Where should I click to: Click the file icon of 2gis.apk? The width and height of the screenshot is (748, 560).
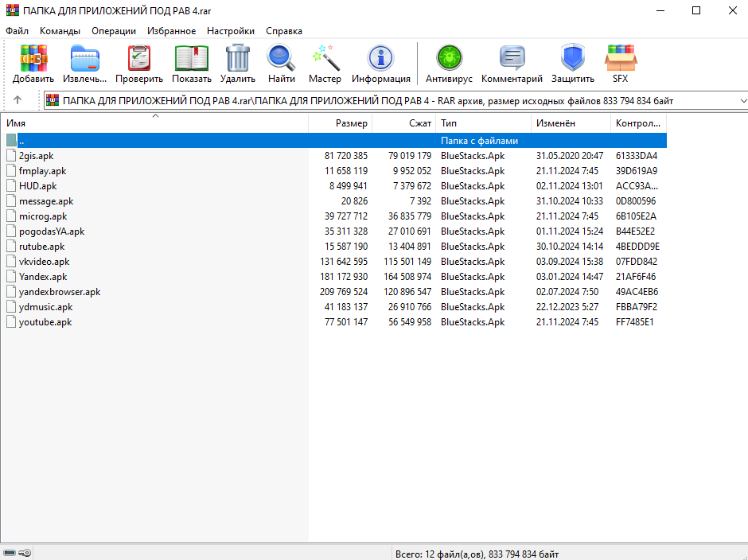point(11,155)
